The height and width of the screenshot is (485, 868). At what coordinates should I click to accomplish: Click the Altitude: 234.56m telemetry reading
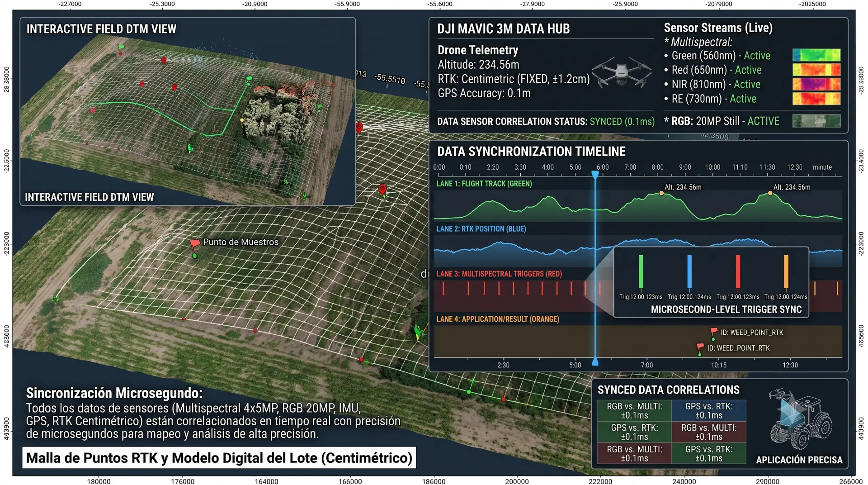point(478,65)
